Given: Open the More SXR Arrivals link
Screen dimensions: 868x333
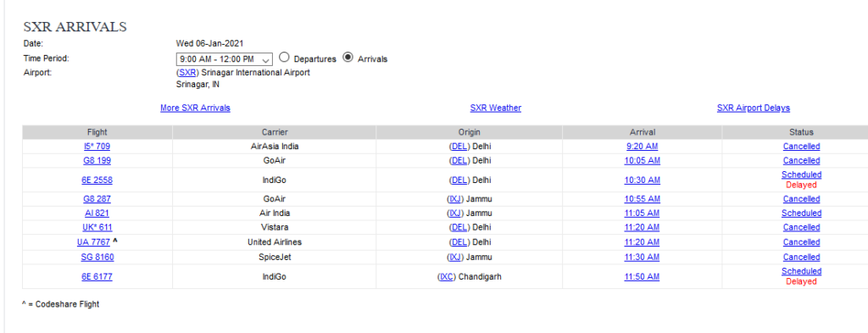Looking at the screenshot, I should (196, 108).
